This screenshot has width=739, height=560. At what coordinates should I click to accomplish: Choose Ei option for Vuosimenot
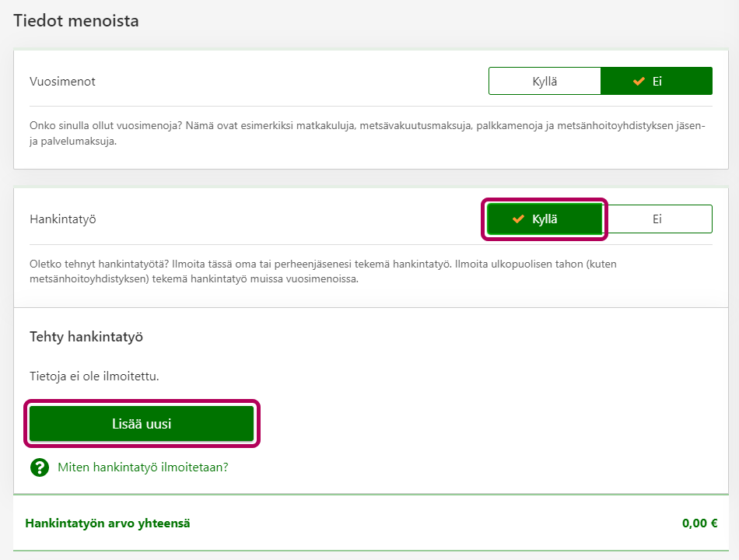click(657, 81)
